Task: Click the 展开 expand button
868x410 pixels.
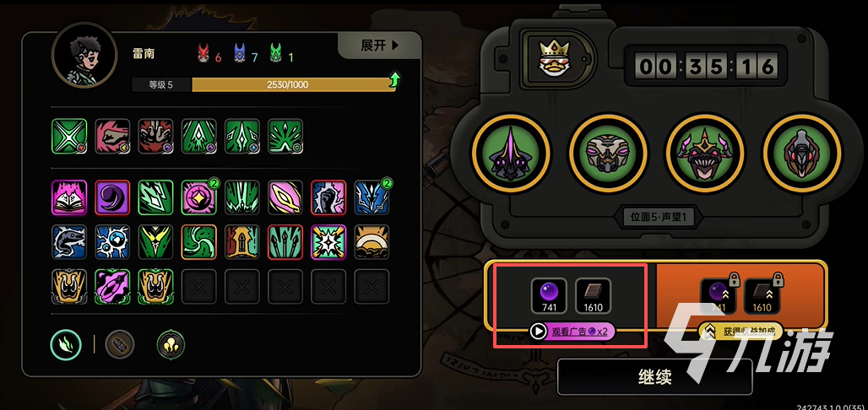Action: coord(380,46)
